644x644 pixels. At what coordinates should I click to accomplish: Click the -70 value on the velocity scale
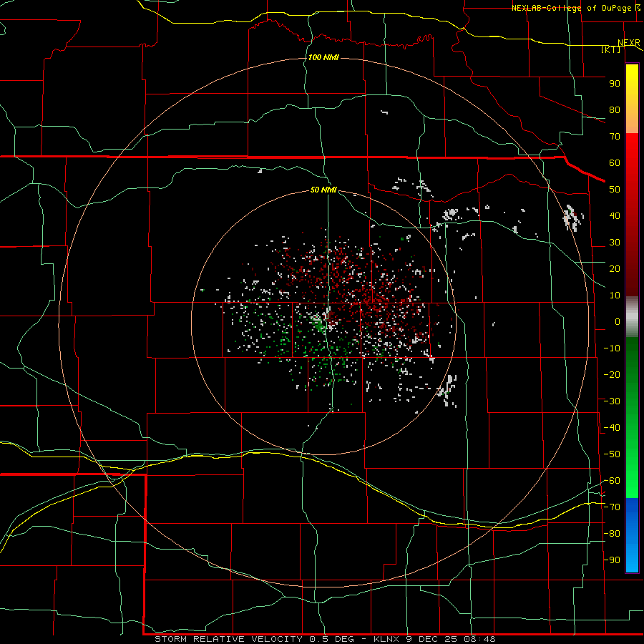coord(612,507)
